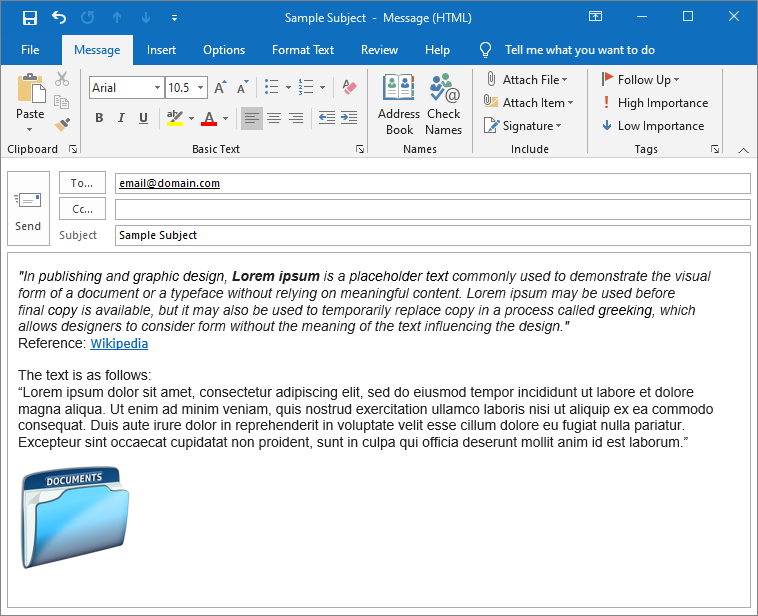Open the Address Book
The image size is (758, 616).
(x=399, y=105)
